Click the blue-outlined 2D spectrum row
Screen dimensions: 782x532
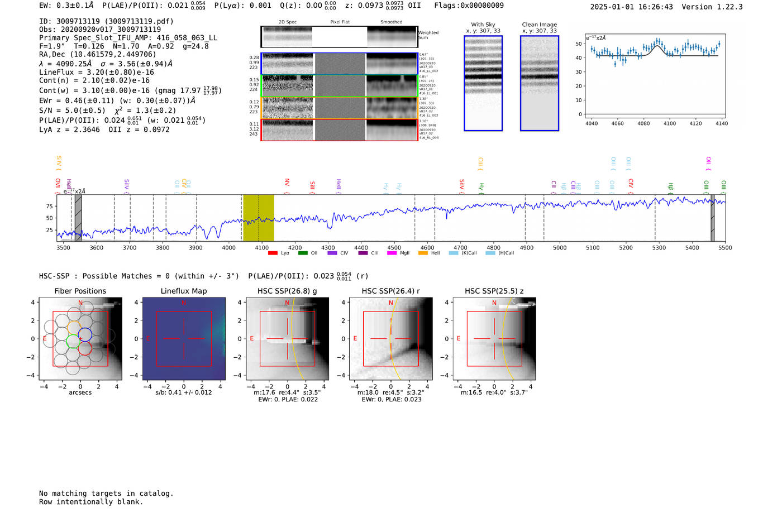[x=340, y=64]
